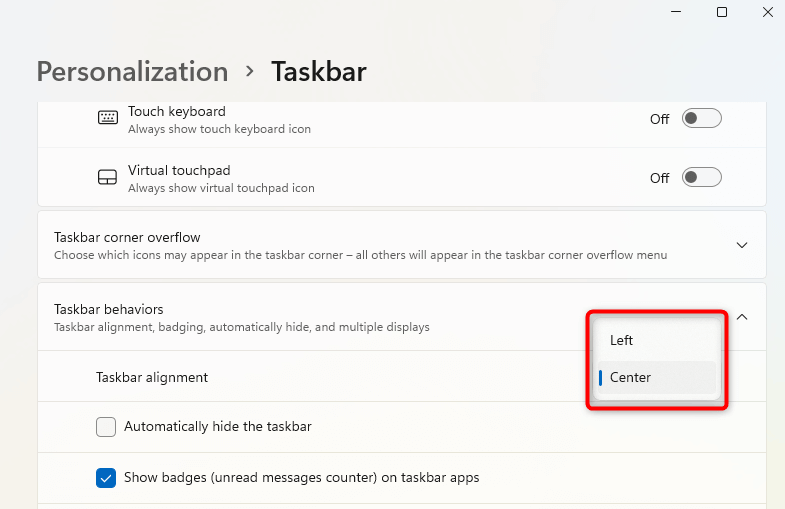Viewport: 785px width, 509px height.
Task: Select Left in alignment dropdown
Action: [622, 340]
